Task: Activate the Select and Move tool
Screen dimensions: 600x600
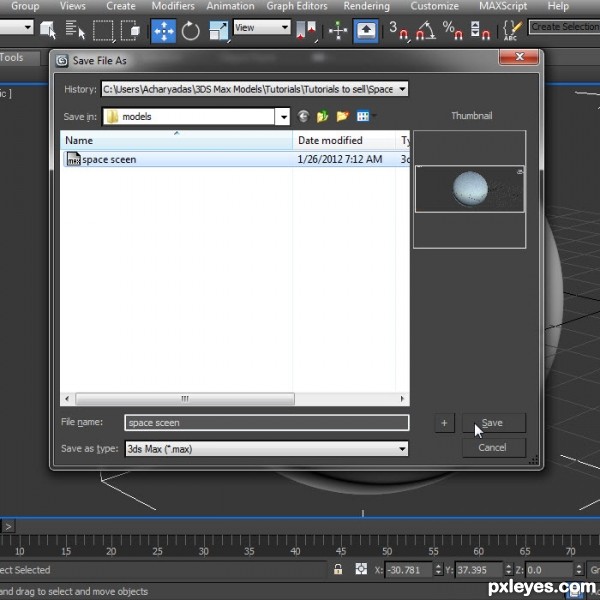Action: (163, 31)
